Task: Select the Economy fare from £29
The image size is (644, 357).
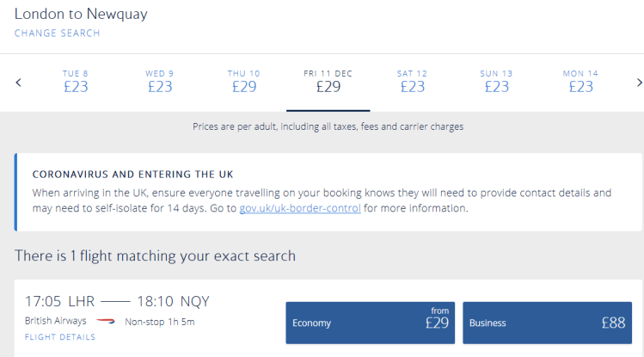Action: [370, 323]
